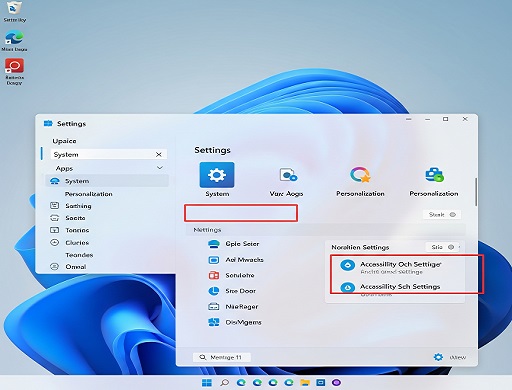Open the System tile with gear icon
Viewport: 512px width, 390px height.
pyautogui.click(x=217, y=175)
